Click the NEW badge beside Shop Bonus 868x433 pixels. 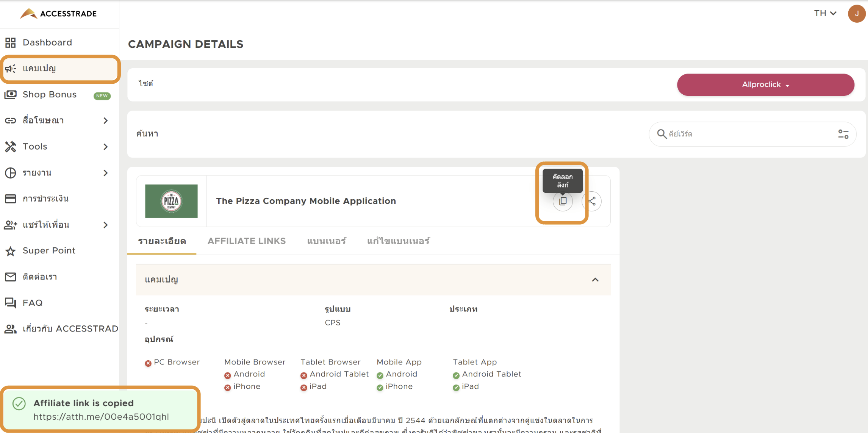click(102, 95)
